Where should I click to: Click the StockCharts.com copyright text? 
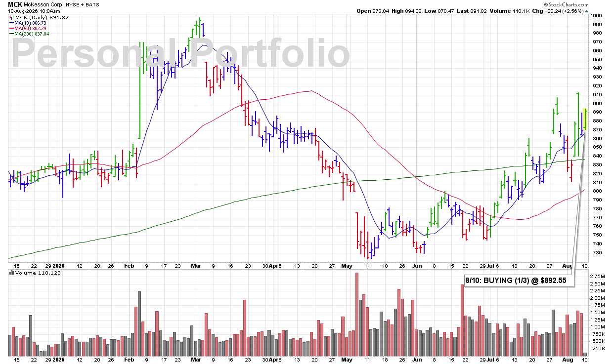coord(567,4)
